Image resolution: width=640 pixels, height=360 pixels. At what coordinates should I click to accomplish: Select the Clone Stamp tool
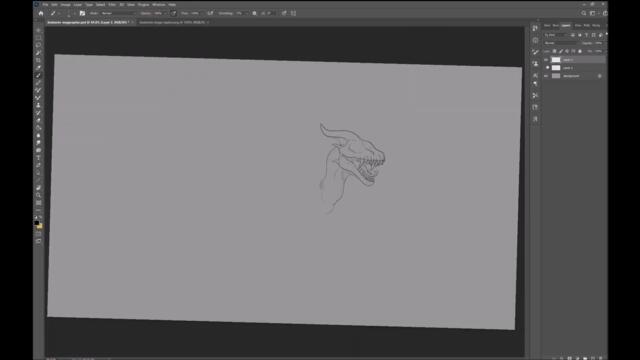[x=38, y=105]
